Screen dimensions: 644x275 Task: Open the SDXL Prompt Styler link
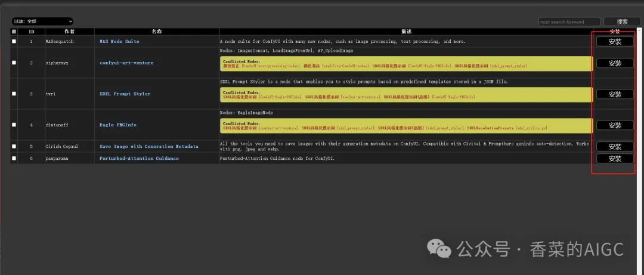click(125, 94)
